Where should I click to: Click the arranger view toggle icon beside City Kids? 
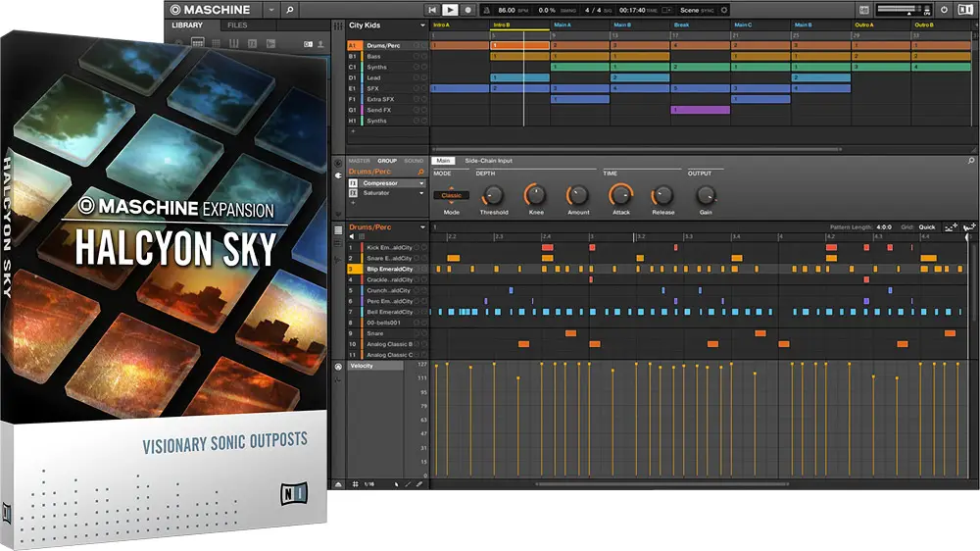(x=338, y=25)
